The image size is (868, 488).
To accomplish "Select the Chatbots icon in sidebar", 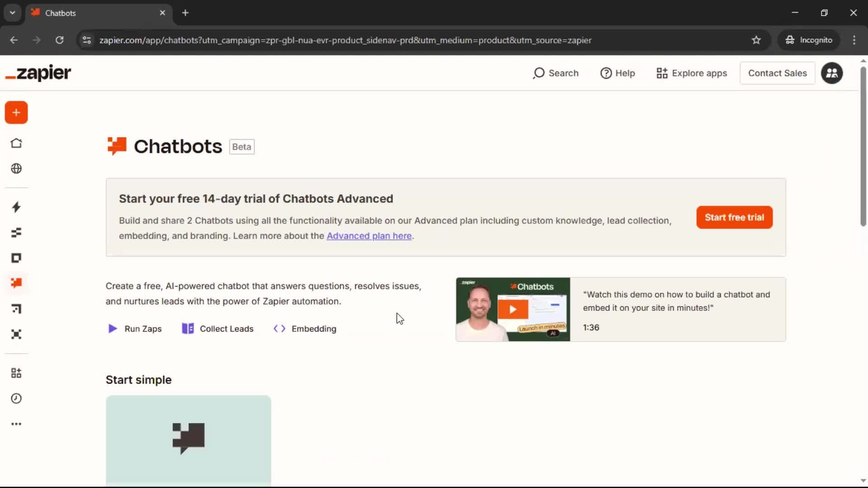I will (x=16, y=283).
